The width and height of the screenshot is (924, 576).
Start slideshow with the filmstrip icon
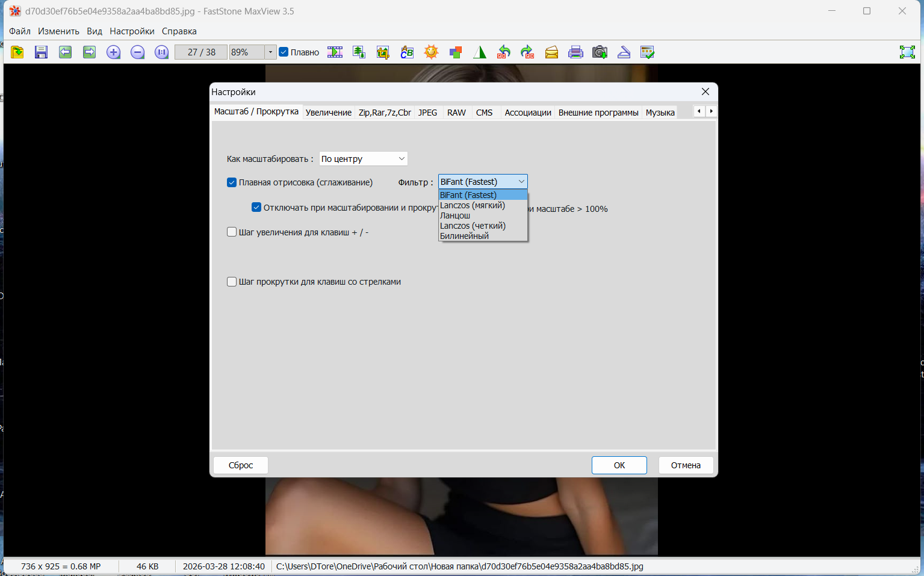[x=335, y=52]
